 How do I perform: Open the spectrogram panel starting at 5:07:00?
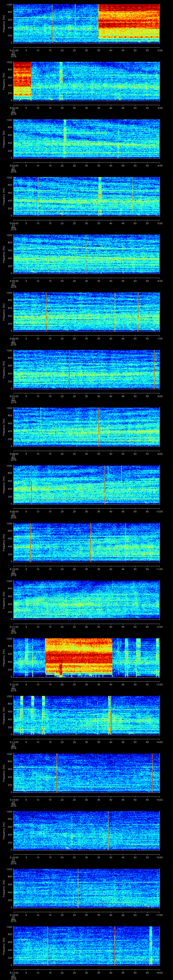(86, 369)
